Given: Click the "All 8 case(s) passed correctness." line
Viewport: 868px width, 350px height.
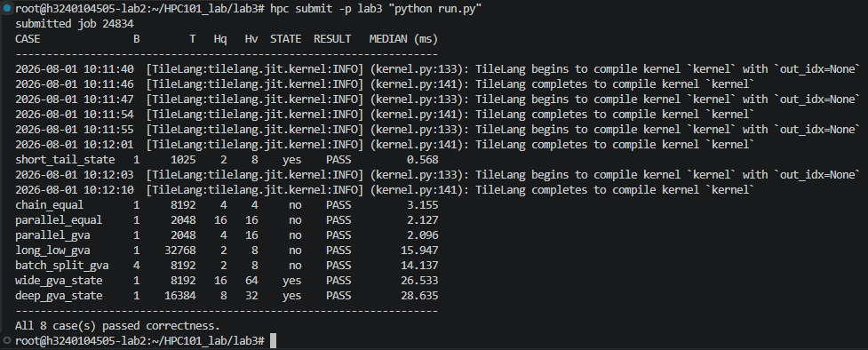Looking at the screenshot, I should tap(117, 326).
